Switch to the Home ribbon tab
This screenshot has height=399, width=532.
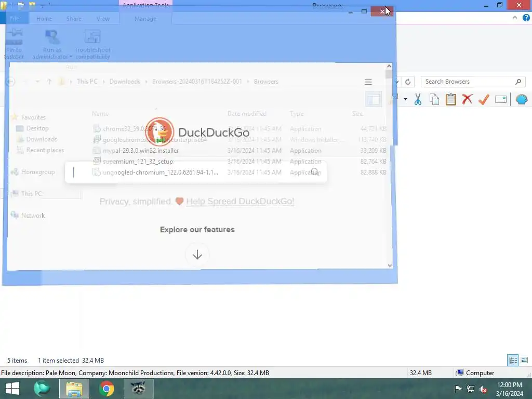[x=44, y=19]
